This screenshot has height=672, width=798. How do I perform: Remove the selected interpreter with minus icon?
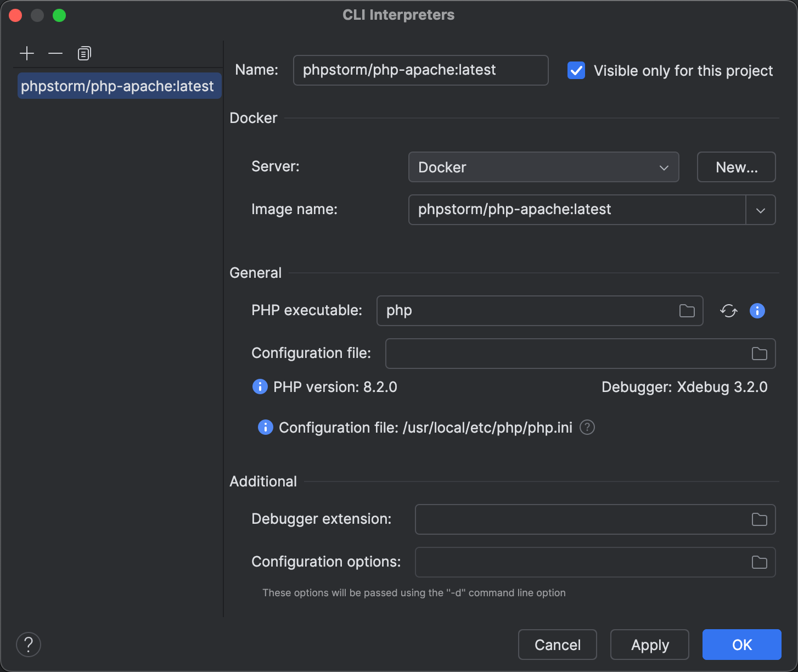tap(55, 53)
